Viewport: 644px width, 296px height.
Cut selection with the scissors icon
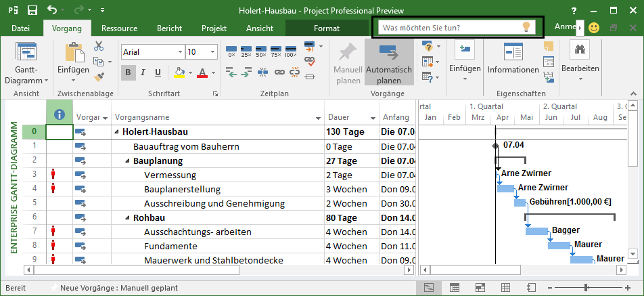[x=99, y=46]
